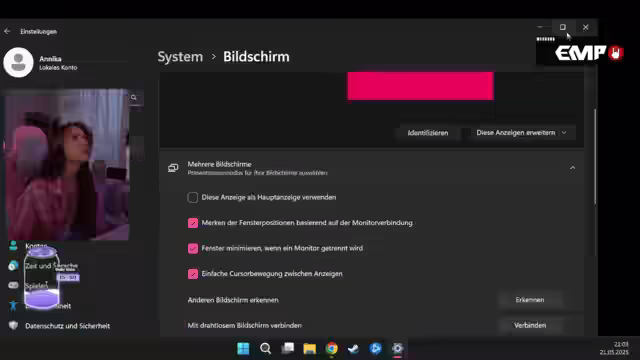
Task: Click the Datenschutz shield icon
Action: 13,325
